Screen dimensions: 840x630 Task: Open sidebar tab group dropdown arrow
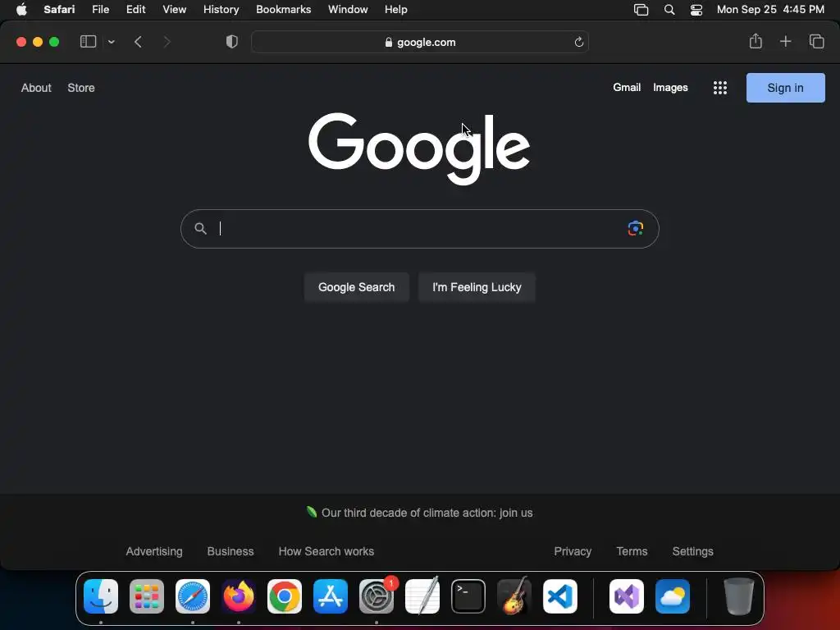click(111, 42)
